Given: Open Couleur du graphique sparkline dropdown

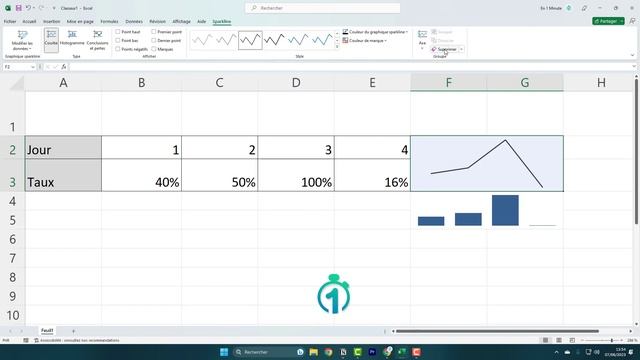Looking at the screenshot, I should click(375, 32).
